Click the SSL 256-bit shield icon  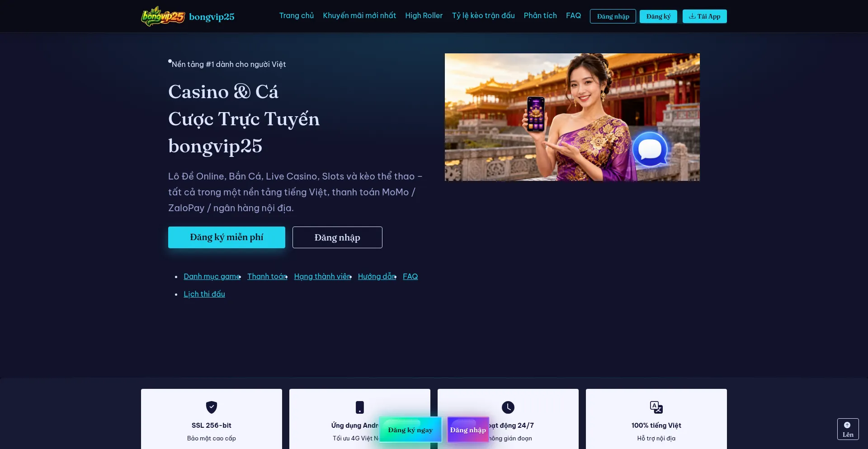212,407
